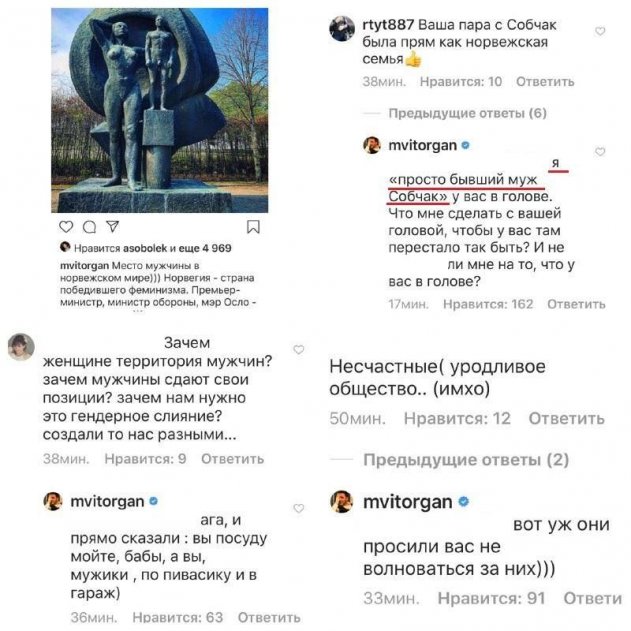Open the asobolek profile from the likes line
This screenshot has width=631, height=631.
point(145,248)
